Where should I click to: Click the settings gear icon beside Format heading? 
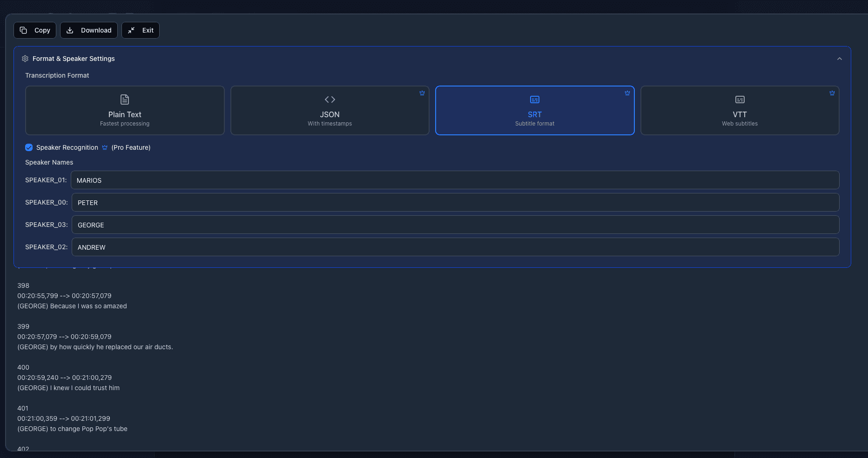point(25,59)
